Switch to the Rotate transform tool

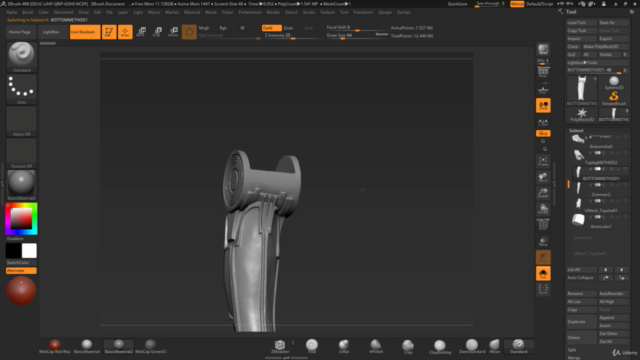coord(173,32)
